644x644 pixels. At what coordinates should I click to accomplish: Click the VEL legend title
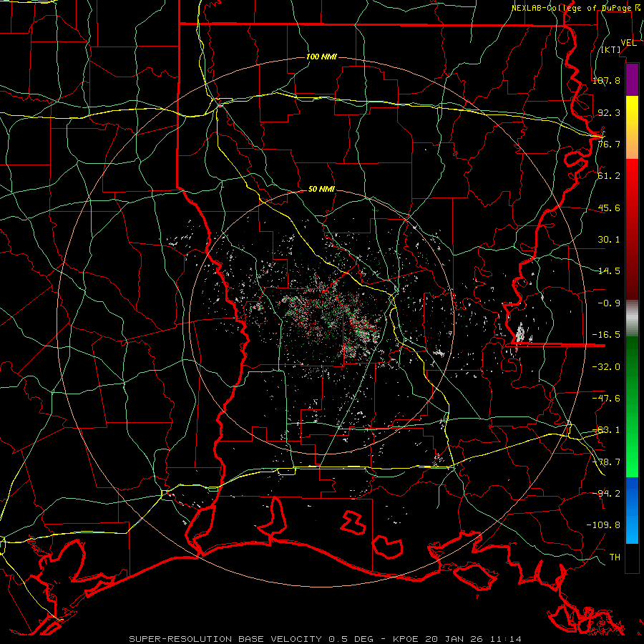coord(629,43)
